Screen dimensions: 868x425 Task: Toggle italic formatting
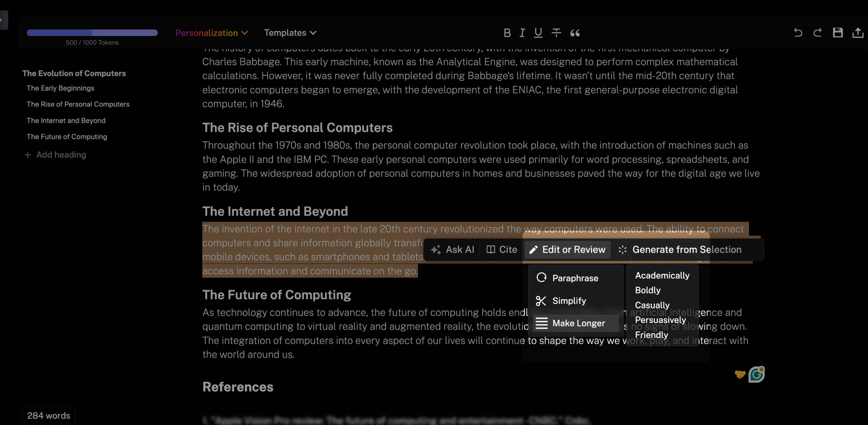(522, 33)
